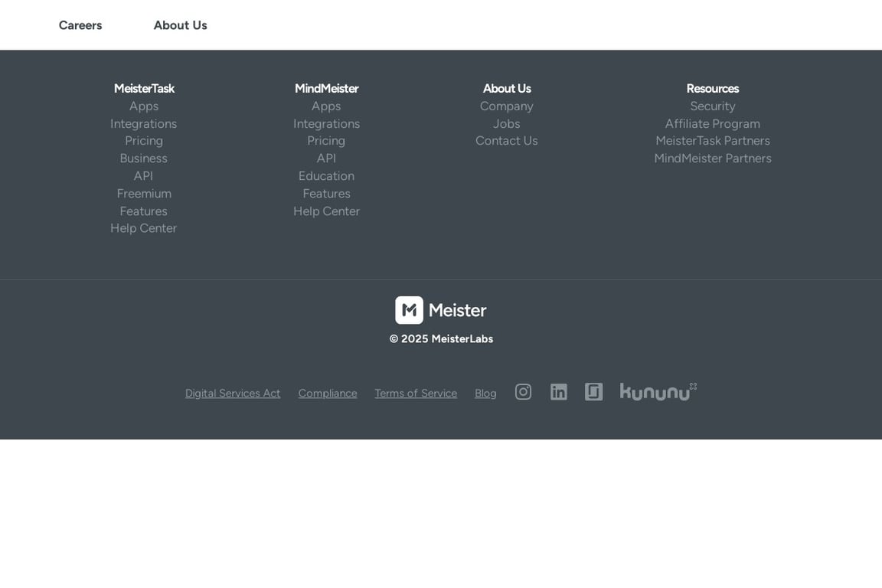The width and height of the screenshot is (882, 588).
Task: Open Features under MindMeister
Action: click(x=326, y=194)
